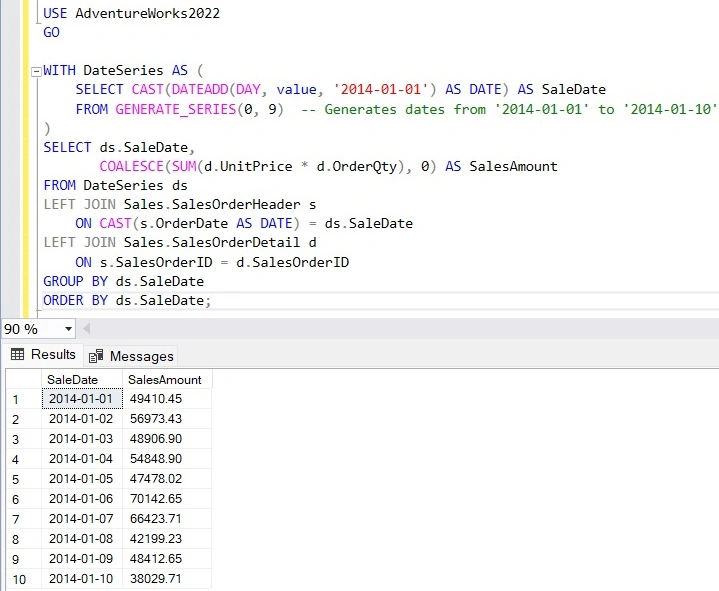Place cursor on AdventureWorks2022 in editor
The height and width of the screenshot is (591, 719).
(x=148, y=13)
